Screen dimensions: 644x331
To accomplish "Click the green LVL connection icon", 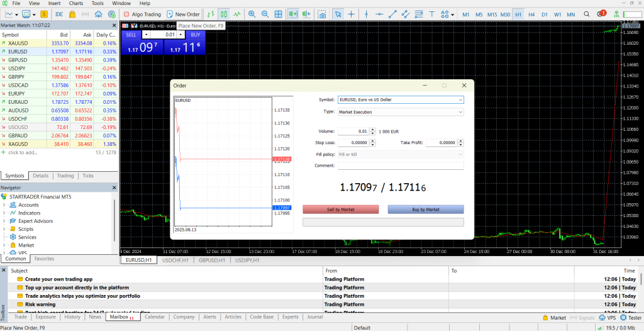I will click(616, 14).
